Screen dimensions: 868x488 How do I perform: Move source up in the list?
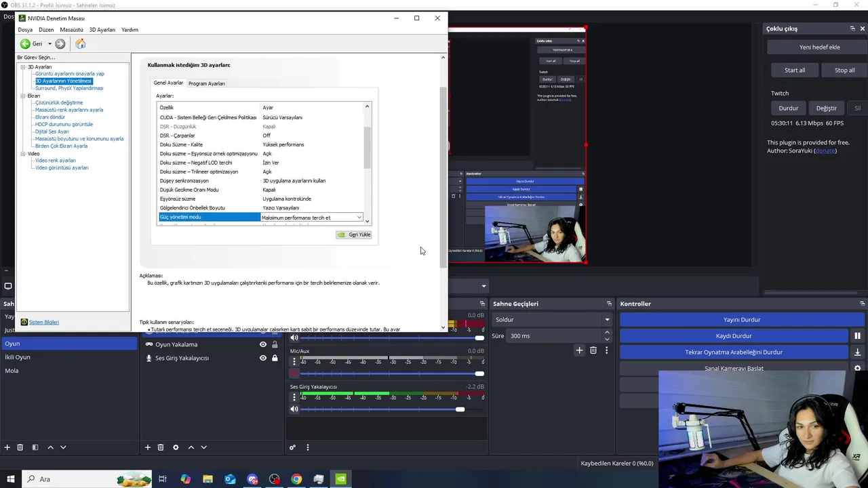[x=191, y=447]
